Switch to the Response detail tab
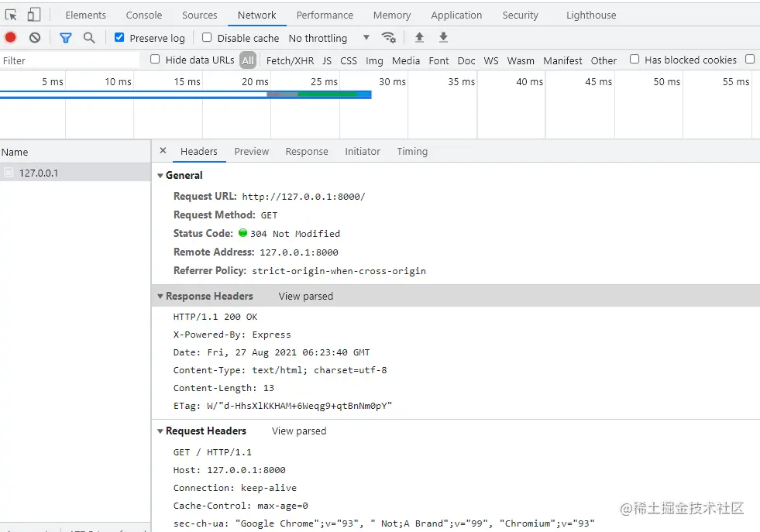This screenshot has width=760, height=532. (x=307, y=151)
